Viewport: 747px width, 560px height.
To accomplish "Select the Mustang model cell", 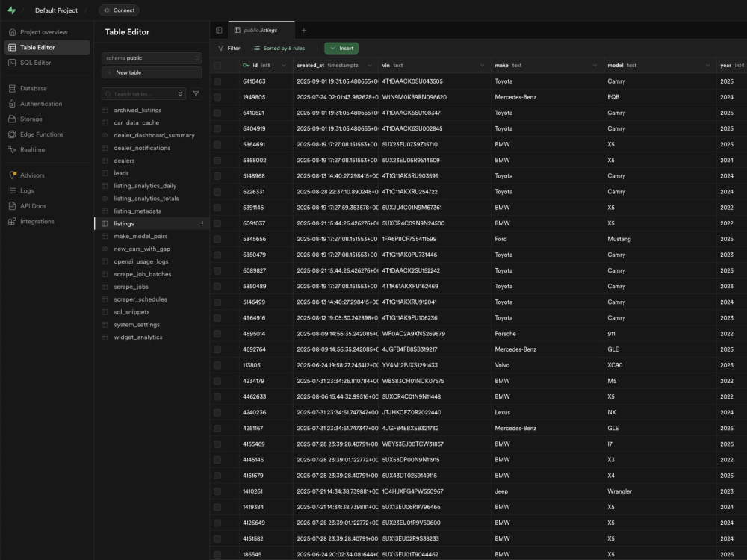I will [660, 239].
